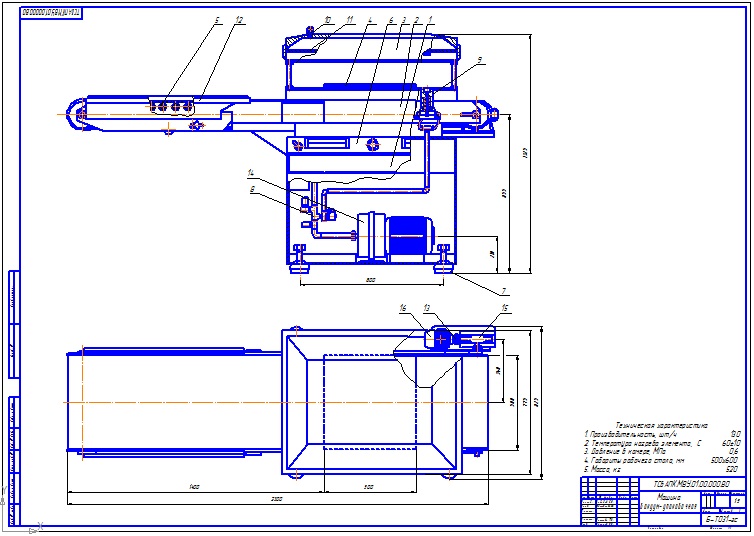The width and height of the screenshot is (754, 536).
Task: Select callout number 5 on the conveyor
Action: (x=217, y=20)
